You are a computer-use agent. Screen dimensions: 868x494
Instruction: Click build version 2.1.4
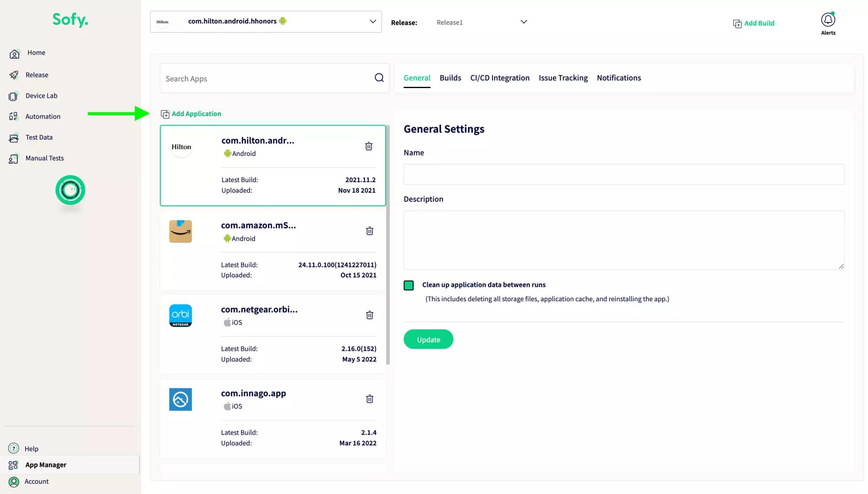[x=369, y=433]
